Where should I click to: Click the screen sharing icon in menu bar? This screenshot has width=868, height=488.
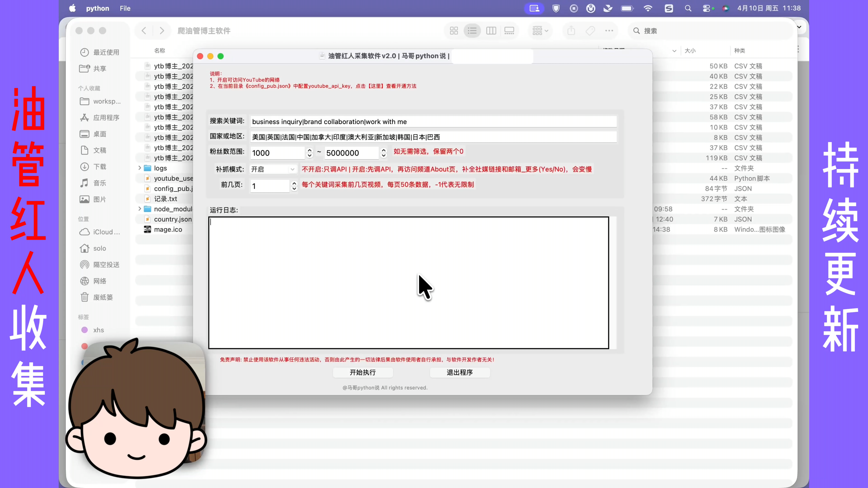534,8
